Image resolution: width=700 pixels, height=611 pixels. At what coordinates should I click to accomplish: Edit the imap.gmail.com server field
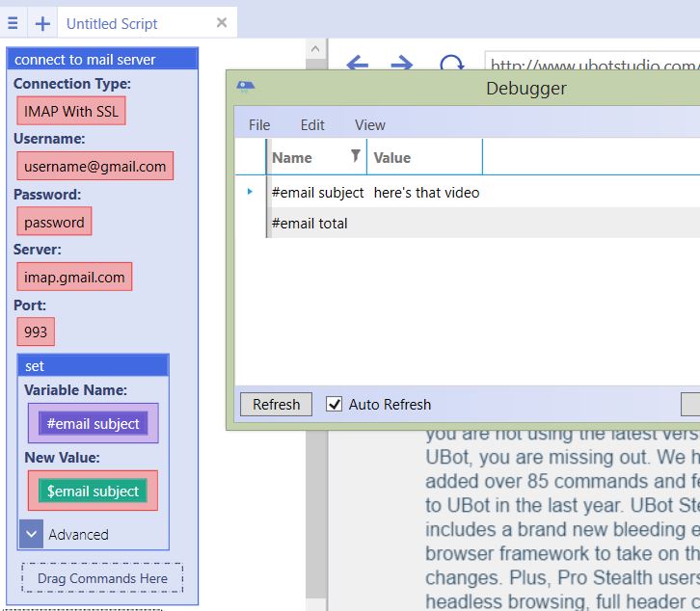(74, 277)
